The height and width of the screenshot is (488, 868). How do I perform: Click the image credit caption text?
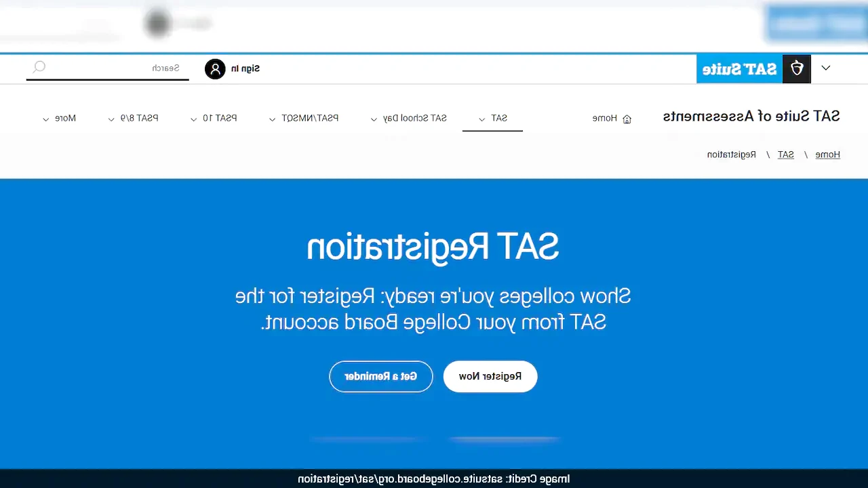point(434,479)
